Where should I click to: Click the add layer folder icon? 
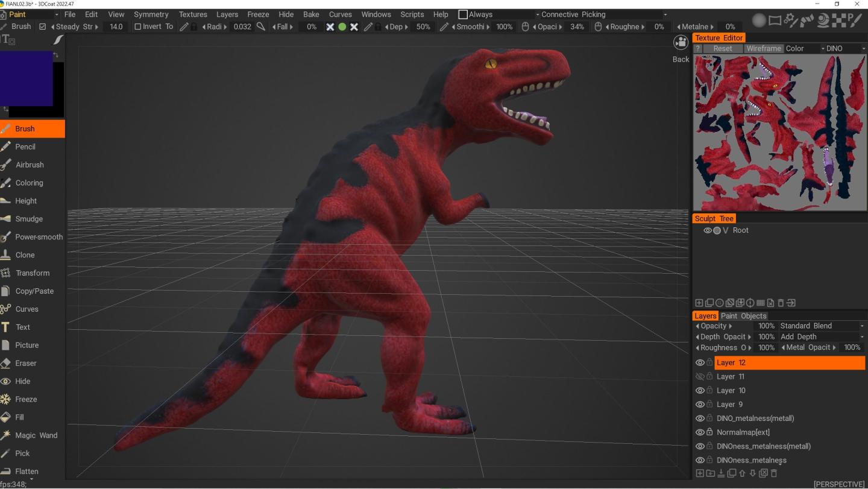click(710, 473)
